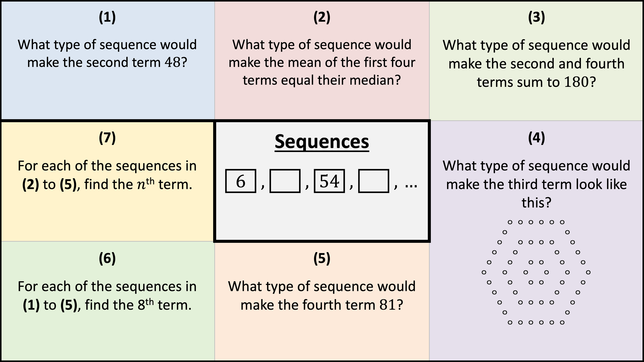Click the (7) heading in yellow panel
The image size is (644, 362).
(107, 138)
